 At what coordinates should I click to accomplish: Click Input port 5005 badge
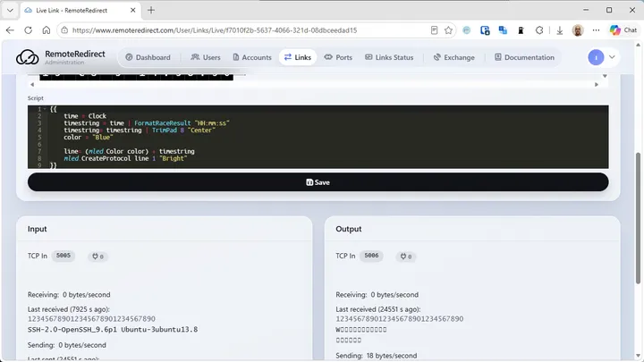pos(64,256)
